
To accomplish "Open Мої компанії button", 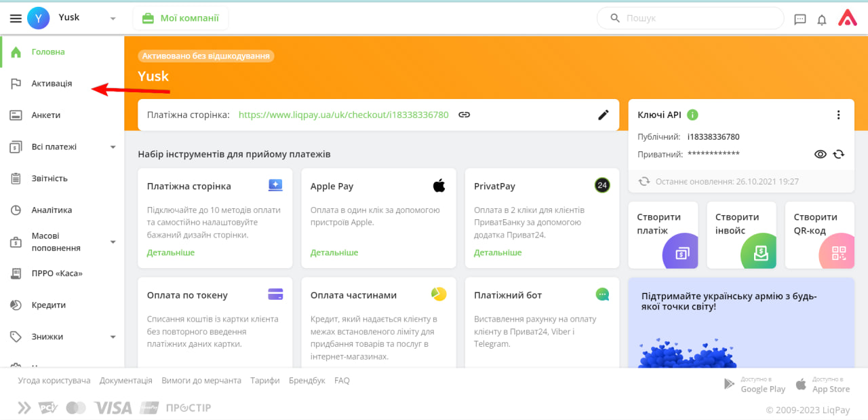I will [180, 18].
